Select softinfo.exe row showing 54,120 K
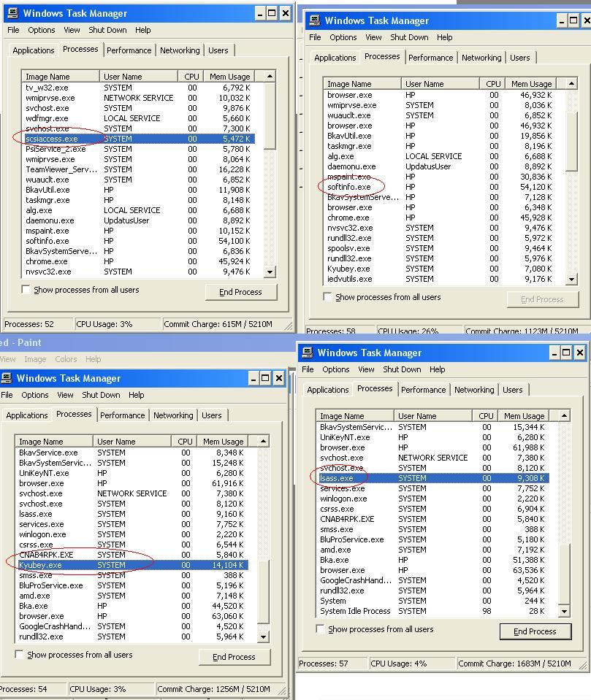Viewport: 591px width, 700px height. pyautogui.click(x=440, y=187)
